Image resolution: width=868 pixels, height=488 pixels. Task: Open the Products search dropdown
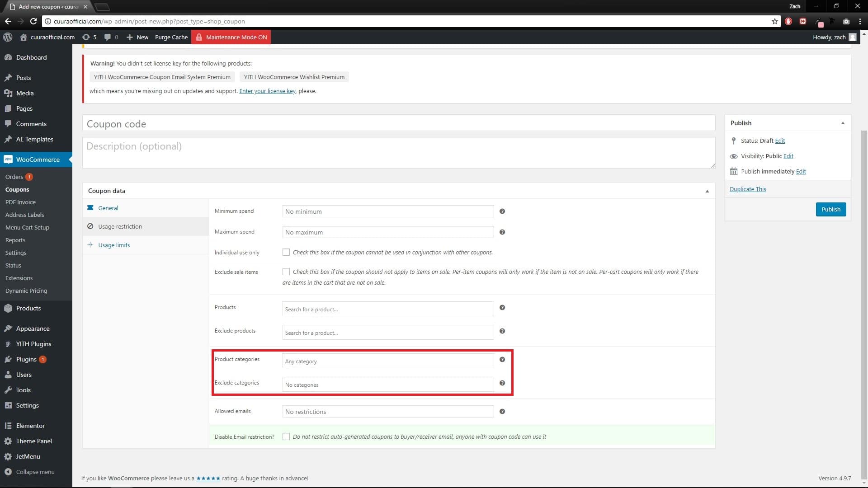tap(388, 309)
